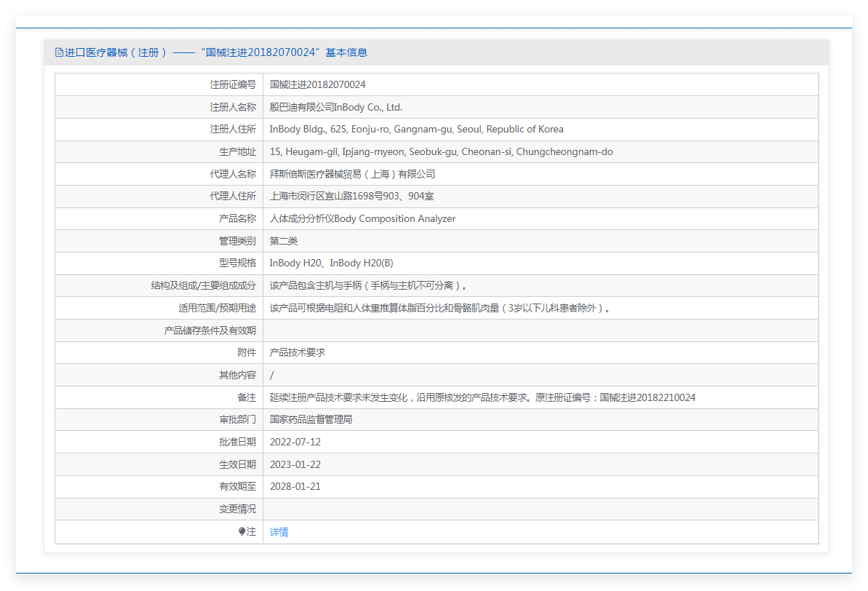Click the 适用范围/预期用途 label
The width and height of the screenshot is (868, 591).
coord(217,308)
